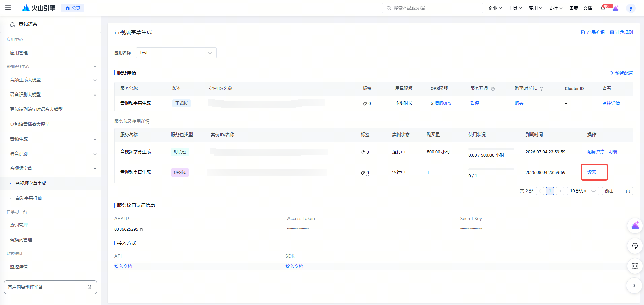
Task: Click the 预警配置 alert settings link
Action: click(621, 73)
